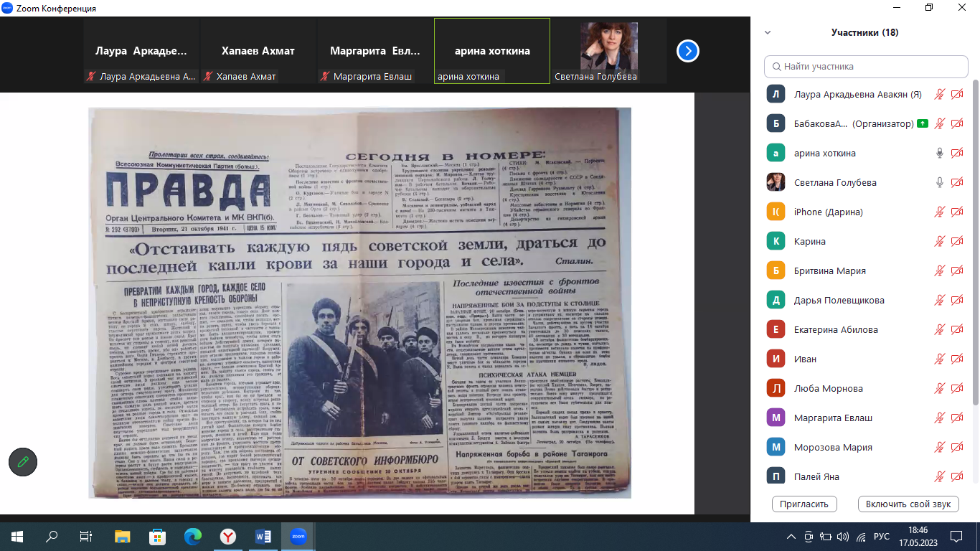This screenshot has height=551, width=980.
Task: Click microphone icon in арина хоткина list row
Action: coord(939,153)
